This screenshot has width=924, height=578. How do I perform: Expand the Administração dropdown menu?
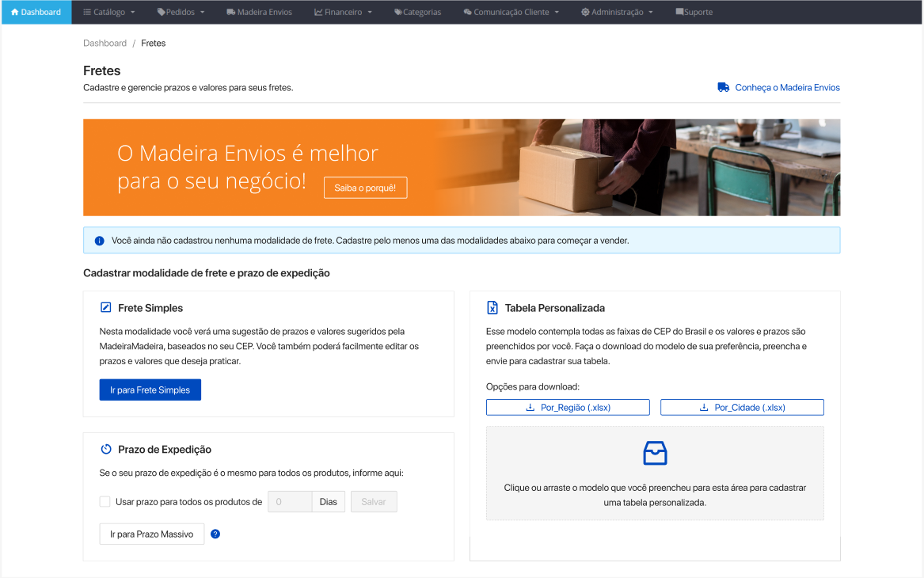coord(617,12)
